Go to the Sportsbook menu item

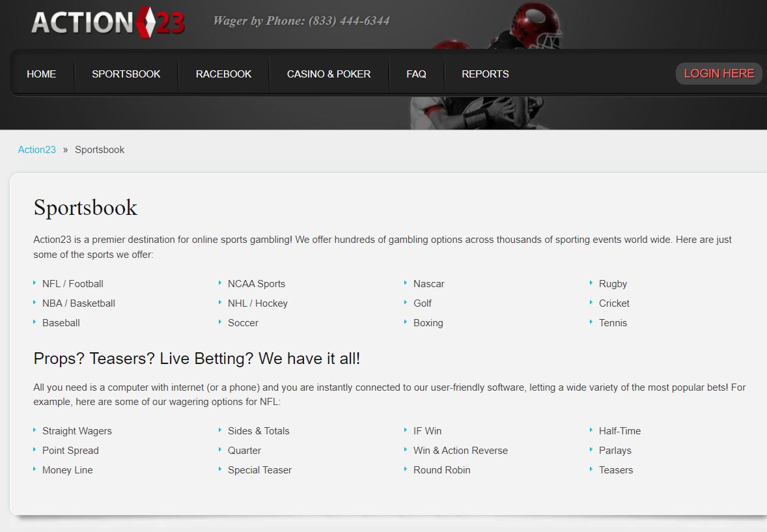tap(126, 74)
